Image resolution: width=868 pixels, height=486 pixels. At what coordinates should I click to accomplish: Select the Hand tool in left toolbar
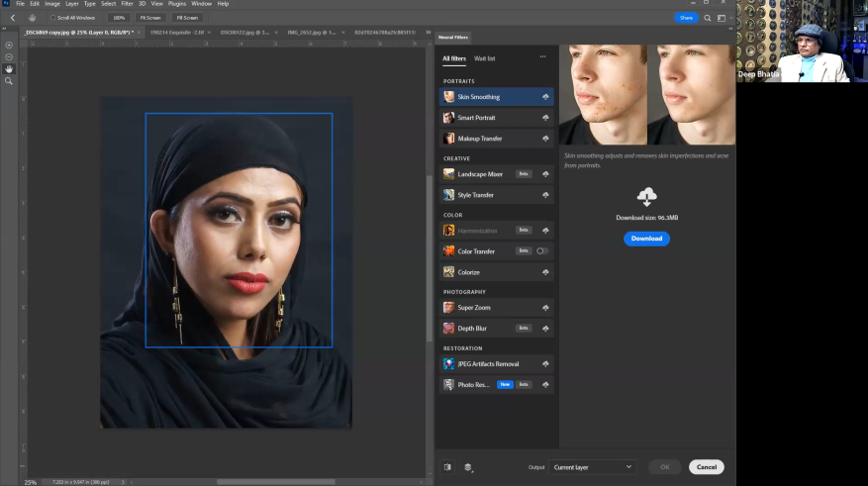point(9,69)
